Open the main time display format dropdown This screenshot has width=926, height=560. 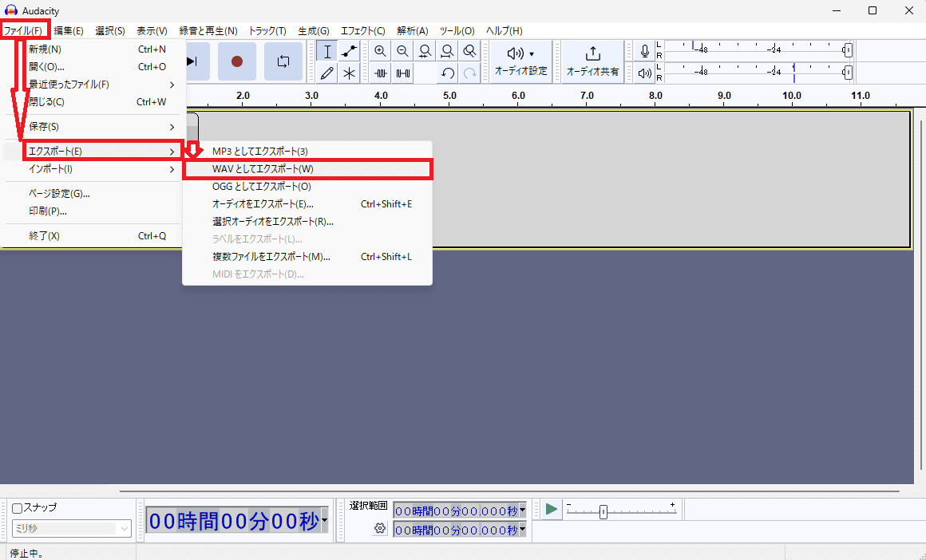point(324,521)
